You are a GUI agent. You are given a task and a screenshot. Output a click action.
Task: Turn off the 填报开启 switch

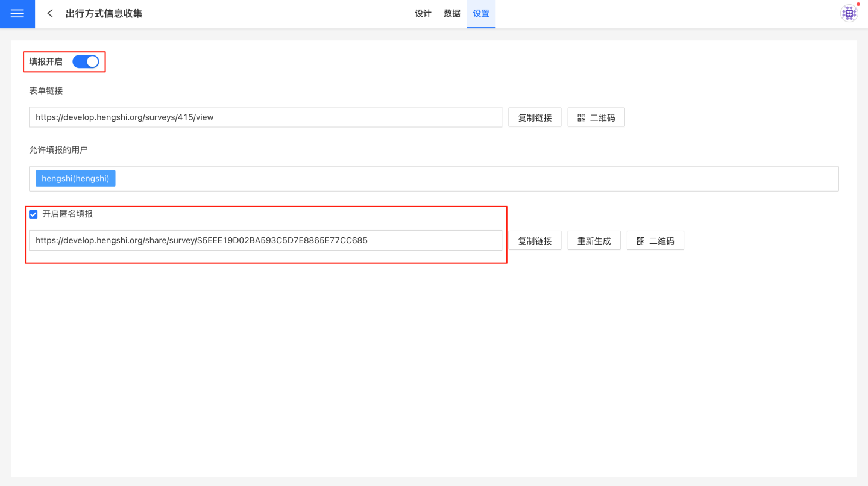[x=86, y=61]
